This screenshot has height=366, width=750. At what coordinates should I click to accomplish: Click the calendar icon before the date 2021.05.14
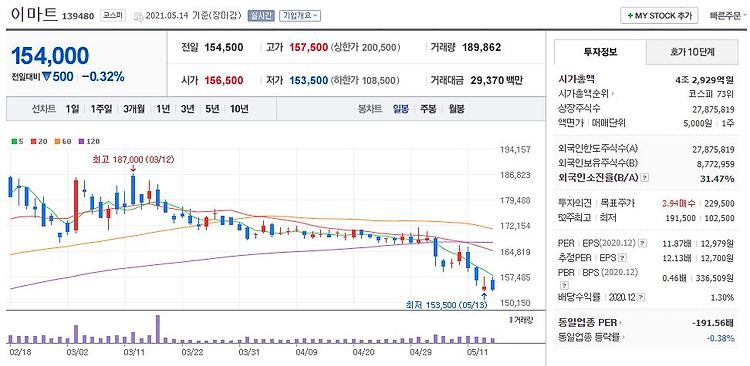(x=139, y=16)
